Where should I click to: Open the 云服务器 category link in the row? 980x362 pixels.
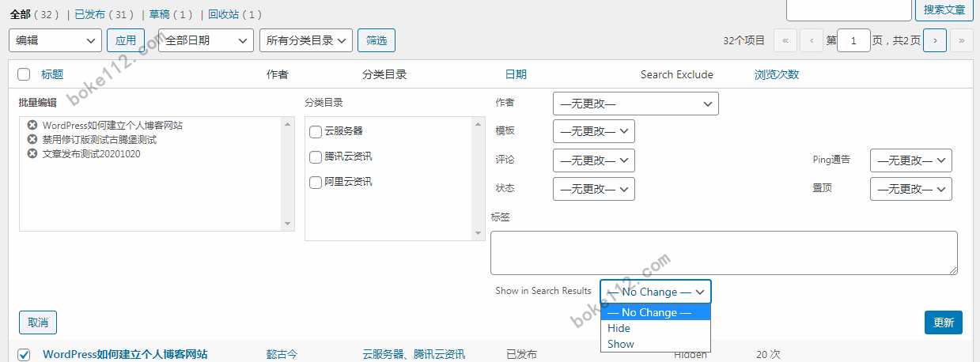[381, 354]
